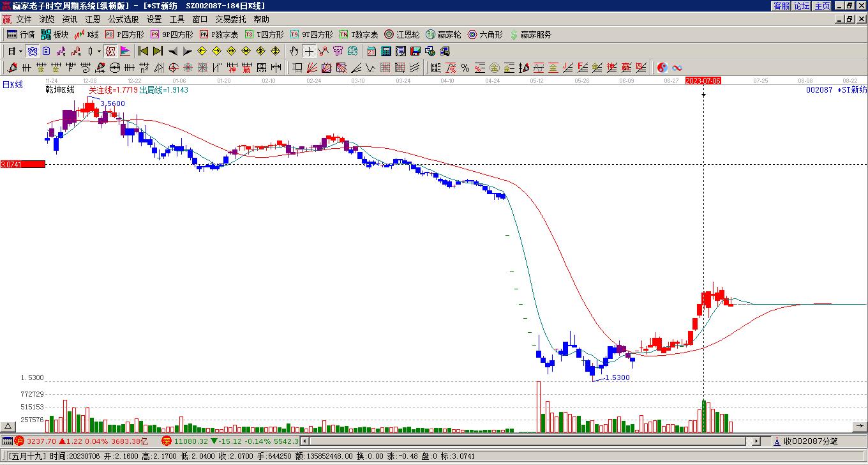The image size is (868, 465).
Task: Open the 工具 menu
Action: (177, 20)
